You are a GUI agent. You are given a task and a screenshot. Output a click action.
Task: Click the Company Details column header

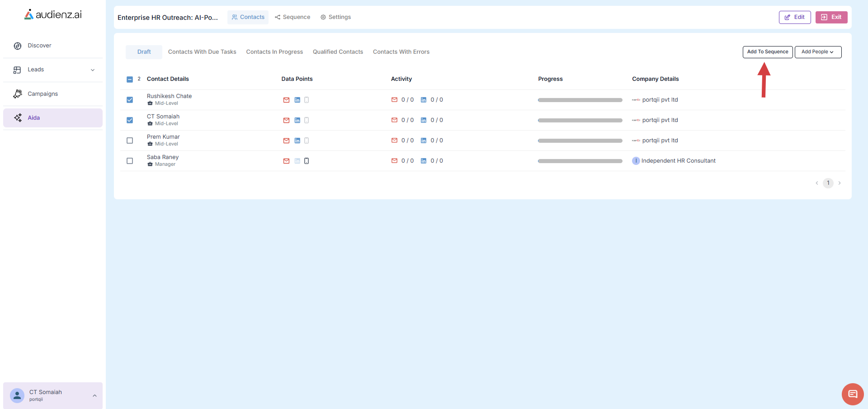(x=655, y=79)
